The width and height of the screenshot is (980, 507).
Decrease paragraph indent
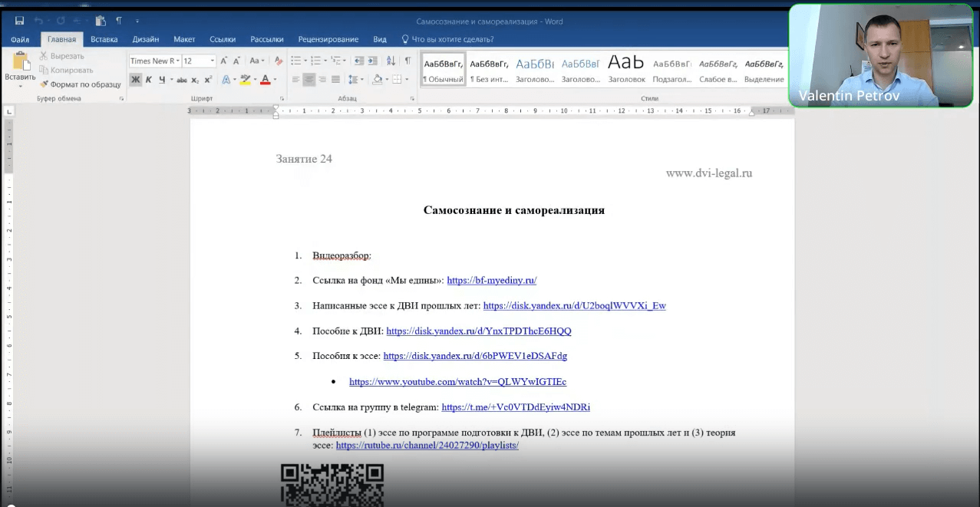coord(359,61)
